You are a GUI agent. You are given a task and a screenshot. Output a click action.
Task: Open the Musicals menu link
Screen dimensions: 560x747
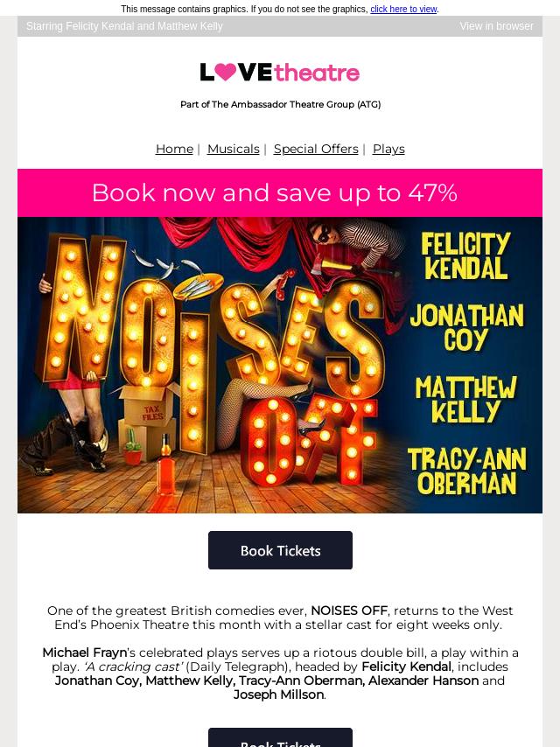(233, 149)
